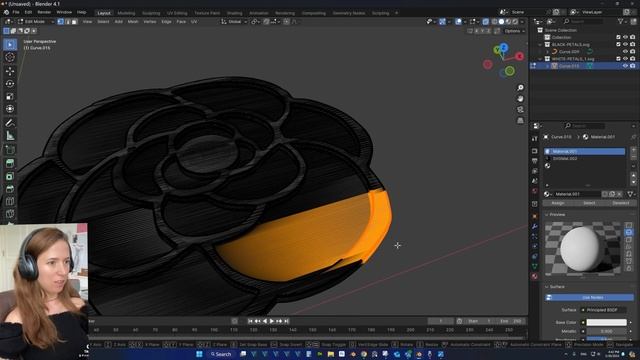Open the Material properties tab
Screen dimensions: 640x360
535,276
